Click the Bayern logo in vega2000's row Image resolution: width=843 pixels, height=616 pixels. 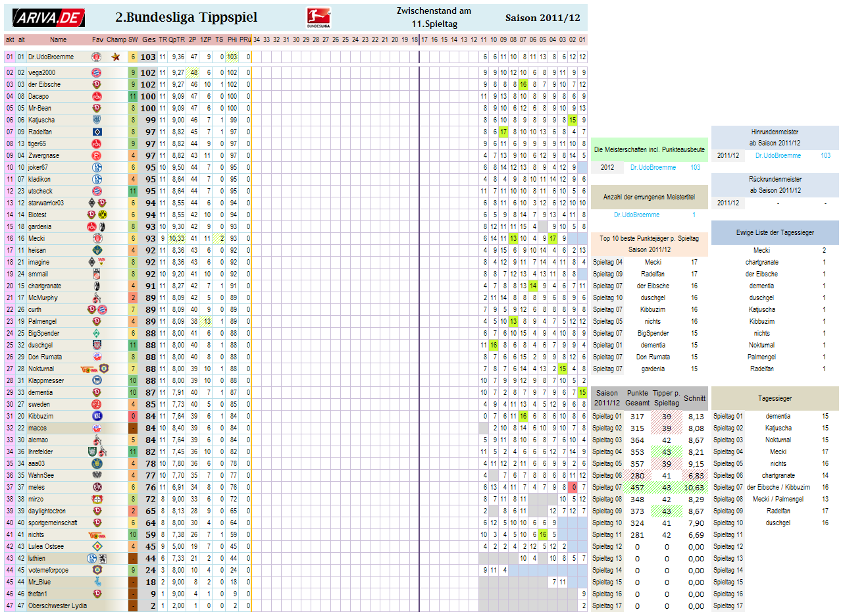(97, 72)
